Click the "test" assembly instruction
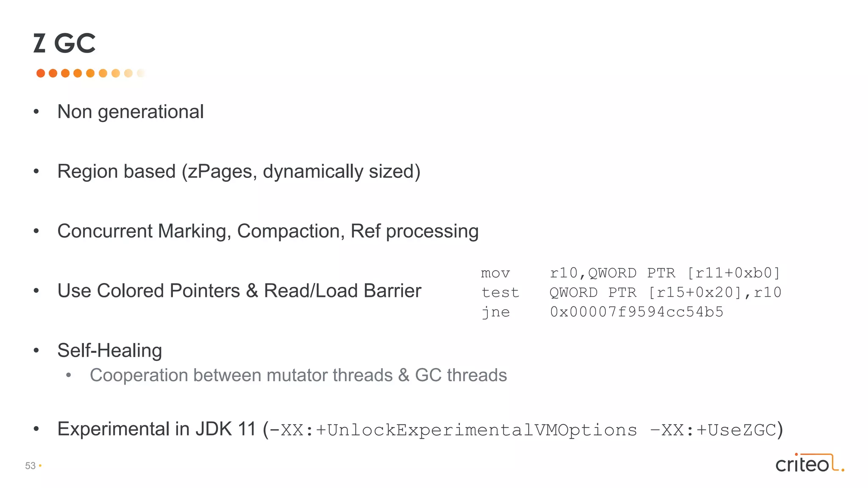This screenshot has width=868, height=488. coord(500,293)
